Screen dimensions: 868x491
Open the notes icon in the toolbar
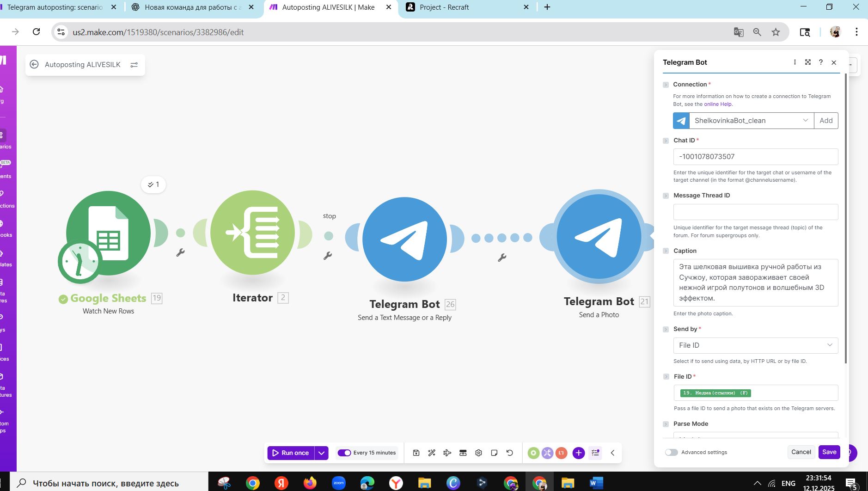pos(494,453)
